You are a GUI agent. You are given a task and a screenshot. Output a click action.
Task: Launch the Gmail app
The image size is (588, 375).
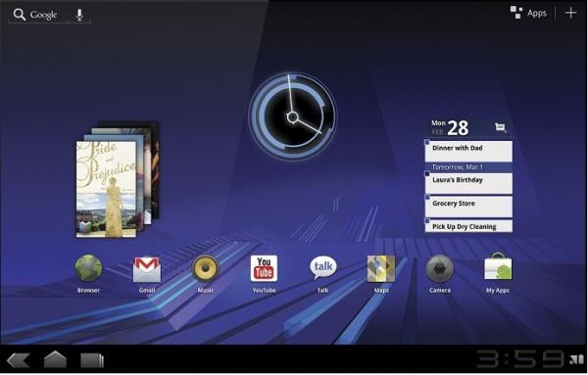click(x=147, y=269)
